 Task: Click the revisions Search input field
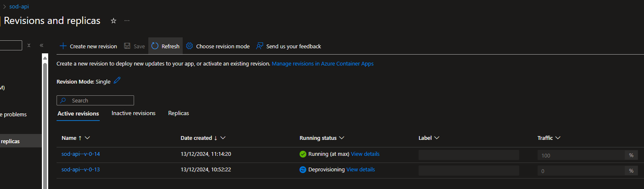coord(95,100)
